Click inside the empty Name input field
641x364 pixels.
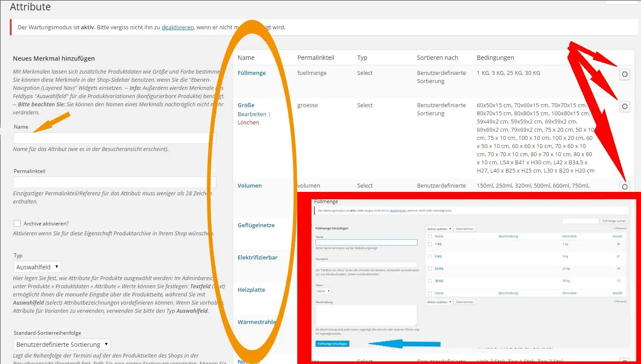[114, 138]
